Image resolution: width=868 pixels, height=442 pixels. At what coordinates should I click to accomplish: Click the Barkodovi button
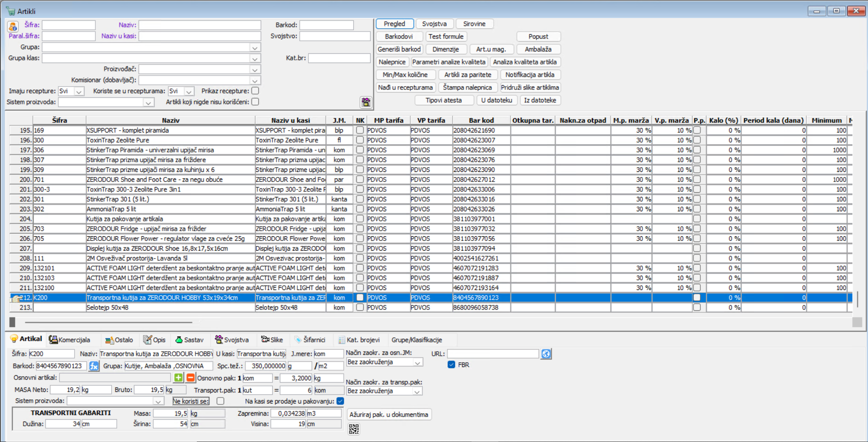(x=399, y=36)
